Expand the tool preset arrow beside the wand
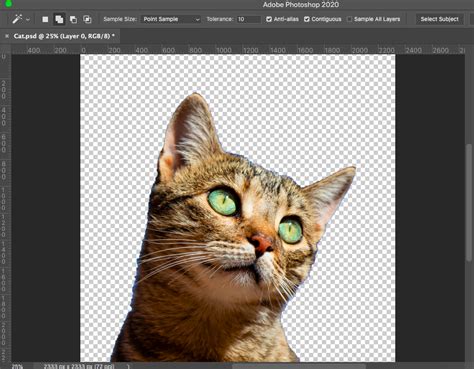The image size is (474, 369). (x=28, y=20)
